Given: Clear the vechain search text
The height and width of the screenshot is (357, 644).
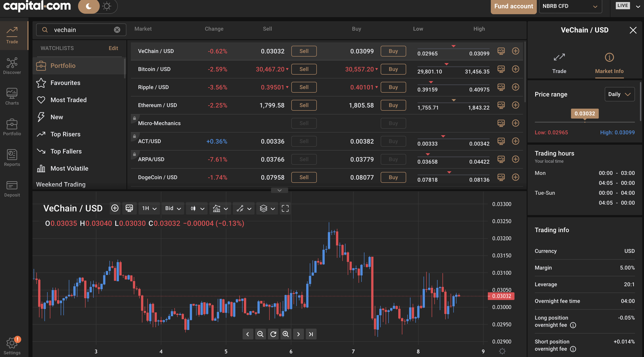Looking at the screenshot, I should coord(117,30).
